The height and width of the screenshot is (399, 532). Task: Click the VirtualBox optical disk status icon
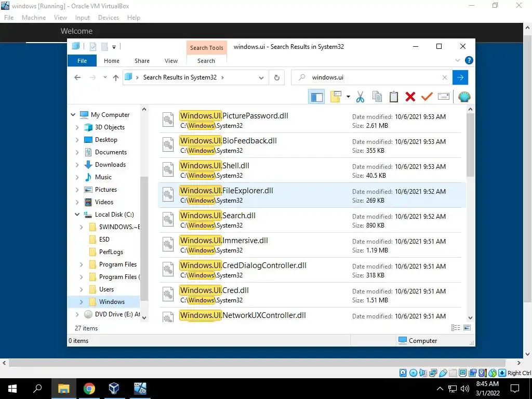413,373
